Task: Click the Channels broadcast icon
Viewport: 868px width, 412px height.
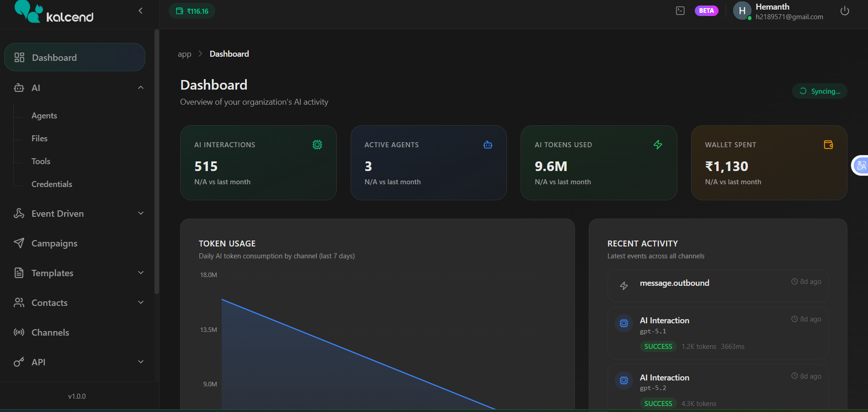Action: (x=19, y=332)
